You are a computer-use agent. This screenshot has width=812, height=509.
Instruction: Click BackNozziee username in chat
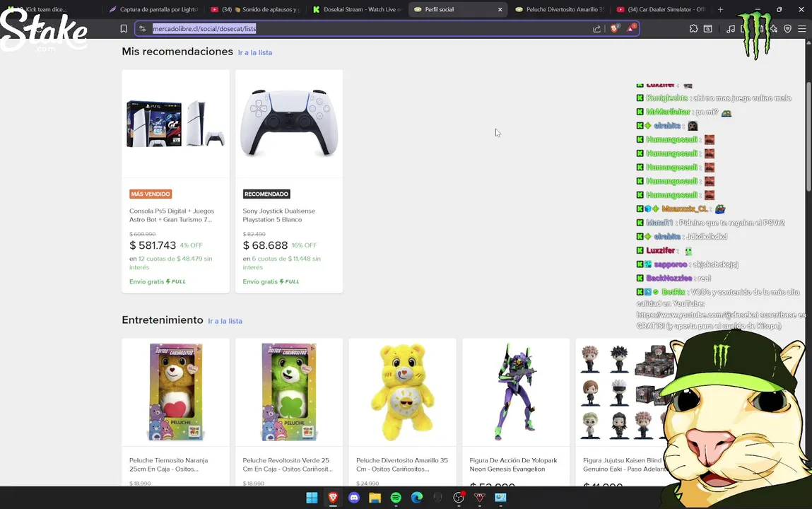(x=669, y=278)
